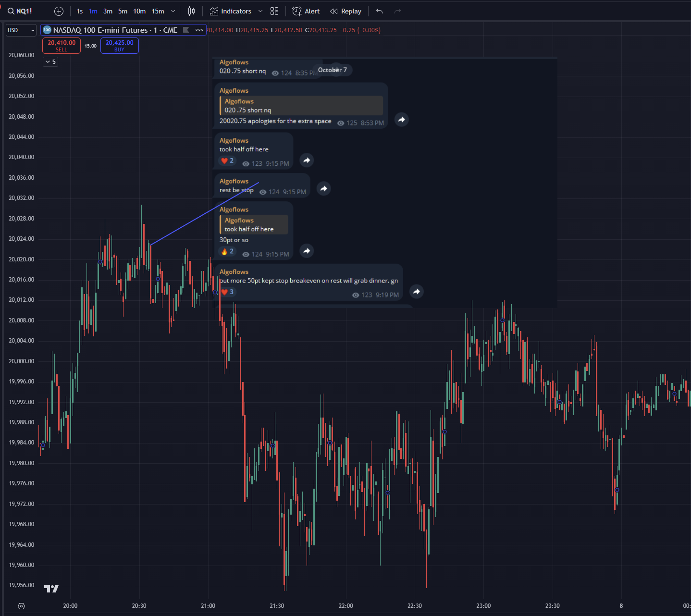This screenshot has height=616, width=691.
Task: Click the 15.00 spread value between Sell and Buy
Action: click(90, 46)
